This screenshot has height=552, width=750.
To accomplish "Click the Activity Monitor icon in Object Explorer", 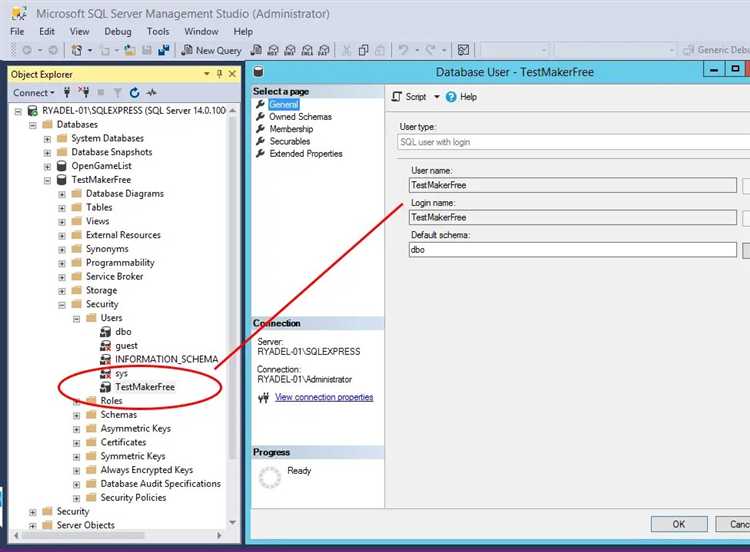I will 152,93.
